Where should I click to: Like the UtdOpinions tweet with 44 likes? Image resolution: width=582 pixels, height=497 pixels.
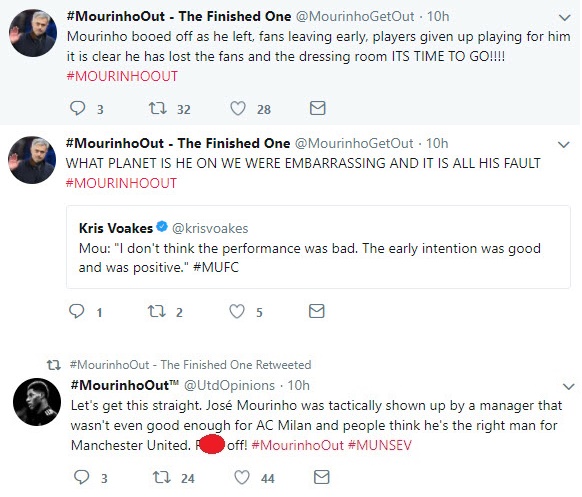242,477
